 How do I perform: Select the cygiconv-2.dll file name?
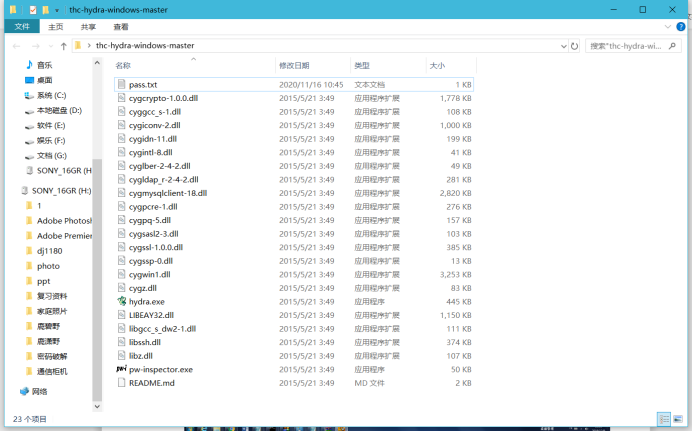(154, 125)
